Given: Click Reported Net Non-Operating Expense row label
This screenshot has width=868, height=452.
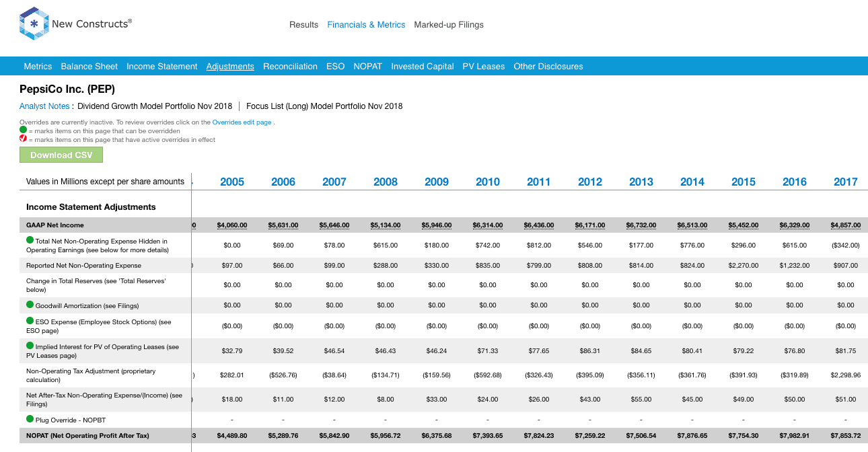Looking at the screenshot, I should click(x=84, y=266).
